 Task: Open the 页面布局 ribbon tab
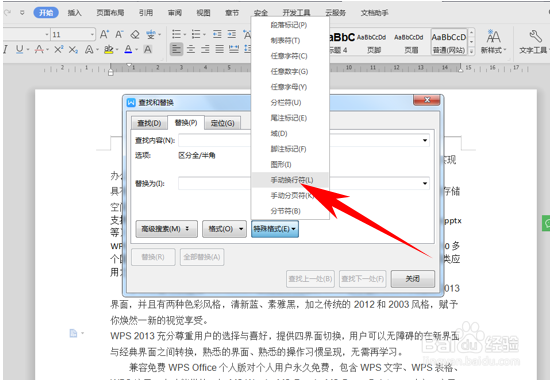110,13
